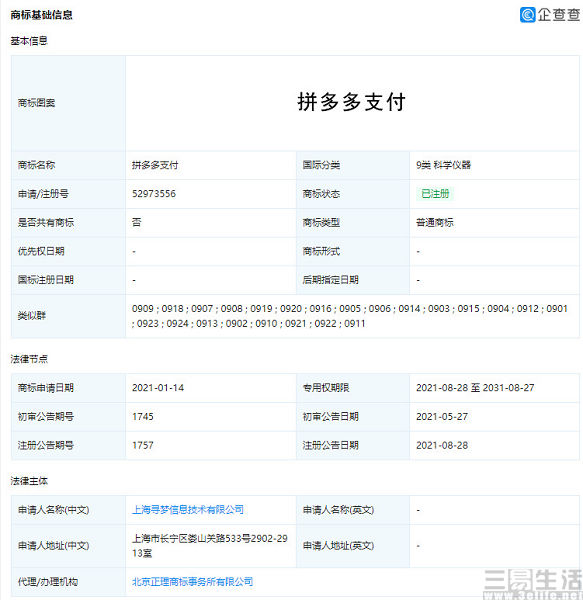Image resolution: width=583 pixels, height=600 pixels.
Task: Click the 商标类型 label
Action: pos(321,222)
